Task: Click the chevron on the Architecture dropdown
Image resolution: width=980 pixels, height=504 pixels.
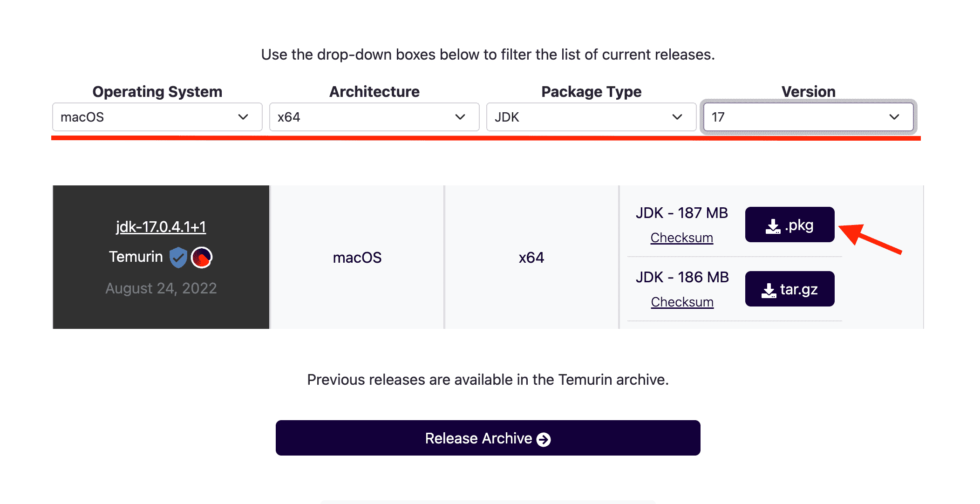Action: pos(460,117)
